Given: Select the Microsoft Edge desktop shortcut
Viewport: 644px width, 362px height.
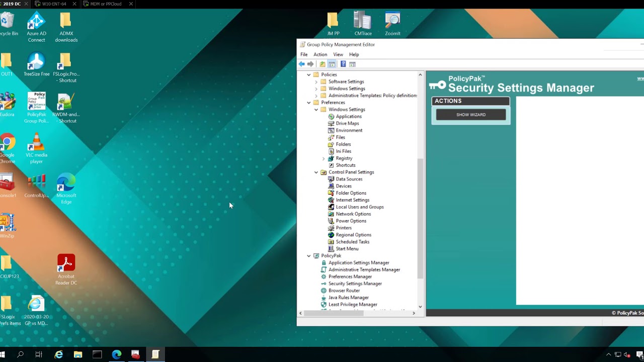Looking at the screenshot, I should 66,189.
